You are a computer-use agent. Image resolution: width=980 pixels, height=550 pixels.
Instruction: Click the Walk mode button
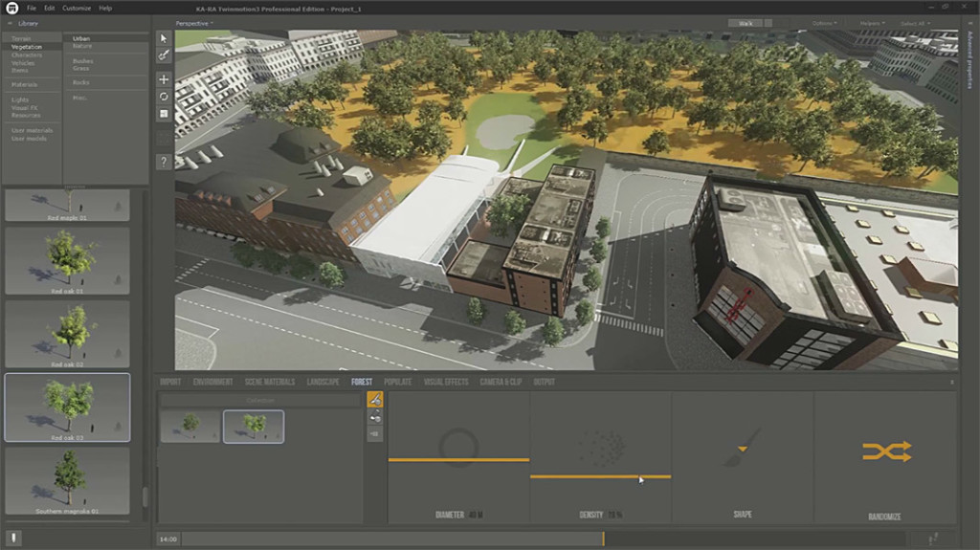pyautogui.click(x=746, y=23)
